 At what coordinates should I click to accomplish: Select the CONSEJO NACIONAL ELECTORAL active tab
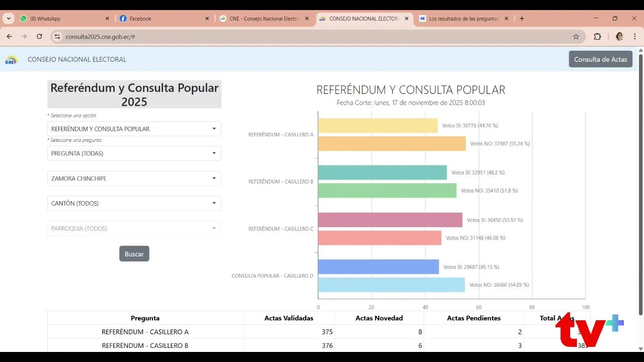pyautogui.click(x=364, y=19)
